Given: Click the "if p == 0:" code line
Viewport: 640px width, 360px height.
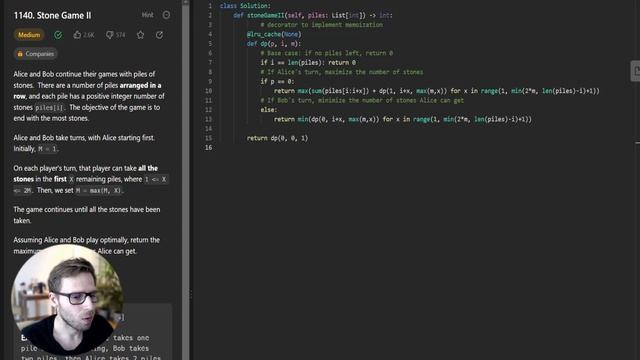Looking at the screenshot, I should pos(277,81).
